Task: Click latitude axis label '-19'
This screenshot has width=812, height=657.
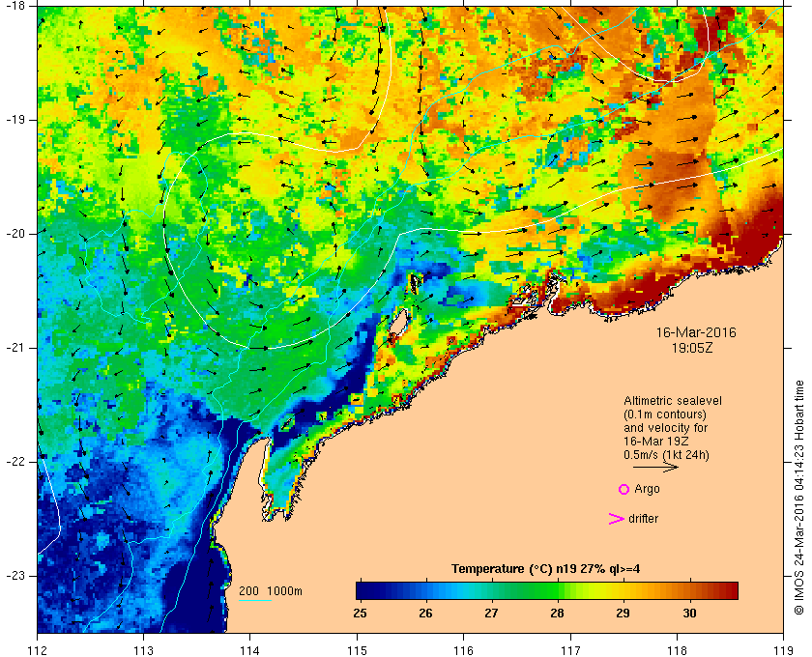Action: 14,120
